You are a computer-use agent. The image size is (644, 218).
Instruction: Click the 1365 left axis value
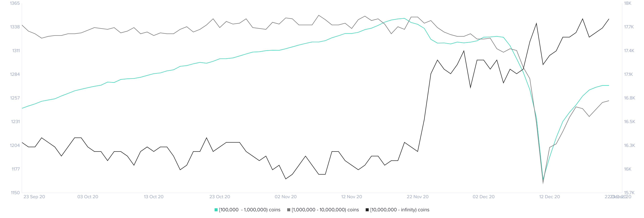[x=15, y=3]
